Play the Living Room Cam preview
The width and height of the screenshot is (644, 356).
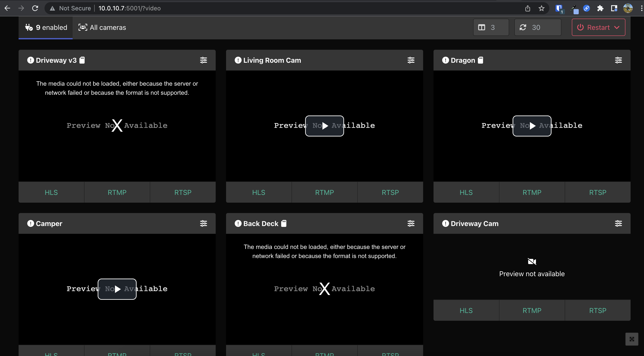tap(325, 126)
